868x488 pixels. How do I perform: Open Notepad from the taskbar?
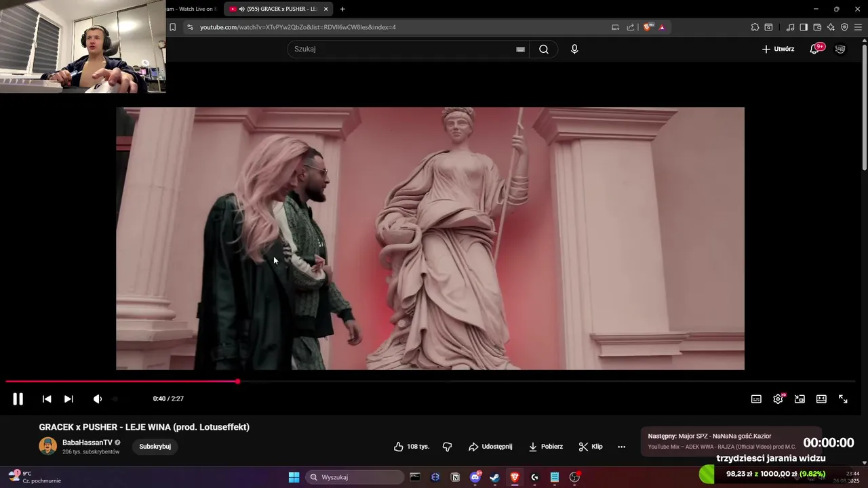click(555, 477)
